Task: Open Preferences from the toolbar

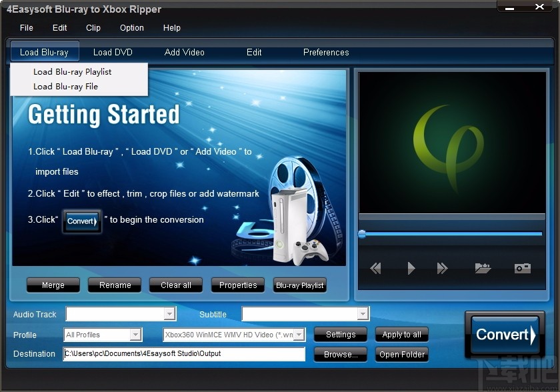Action: pyautogui.click(x=326, y=52)
